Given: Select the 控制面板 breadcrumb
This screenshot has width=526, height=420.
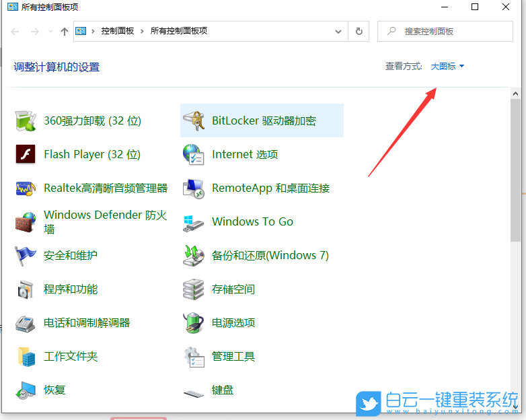Looking at the screenshot, I should tap(118, 31).
